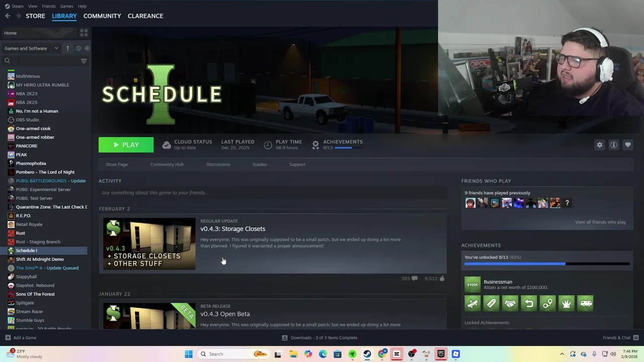Viewport: 644px width, 362px height.
Task: Switch library to grid collections view
Action: point(84,33)
